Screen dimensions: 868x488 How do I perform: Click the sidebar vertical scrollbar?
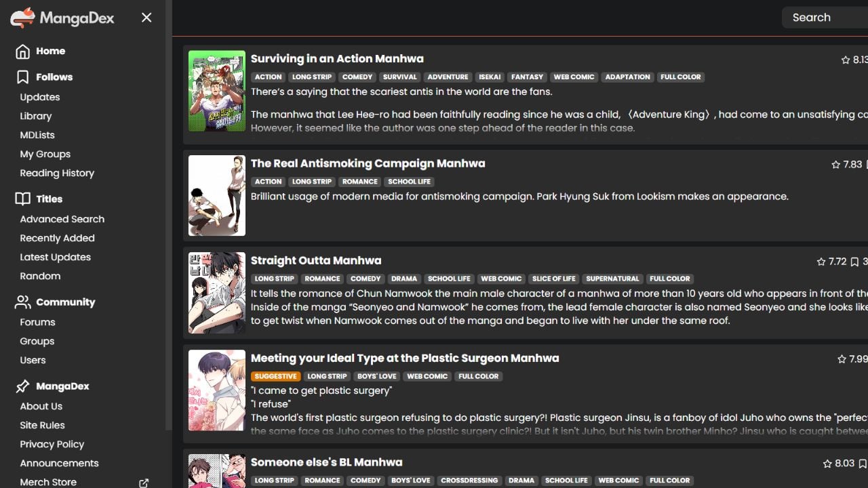[x=168, y=217]
